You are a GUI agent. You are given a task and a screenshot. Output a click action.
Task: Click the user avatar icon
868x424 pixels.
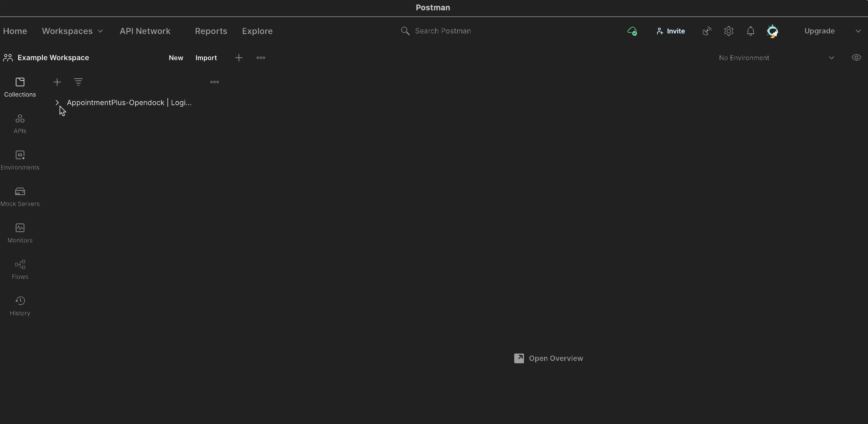click(x=772, y=31)
